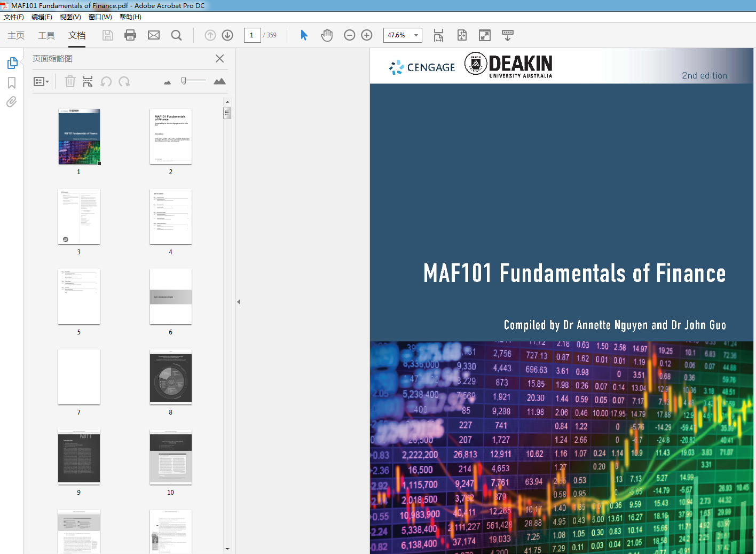Click the Save file icon
Viewport: 756px width, 554px height.
108,35
